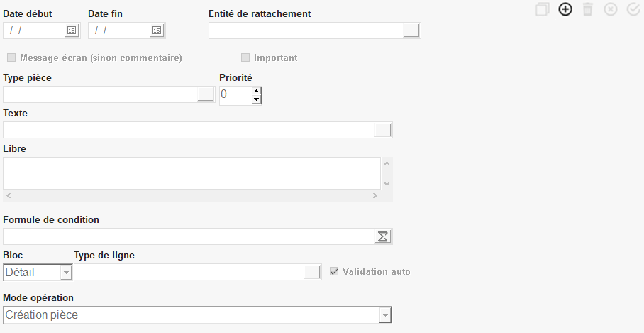Toggle the Validation auto checkbox

click(335, 271)
